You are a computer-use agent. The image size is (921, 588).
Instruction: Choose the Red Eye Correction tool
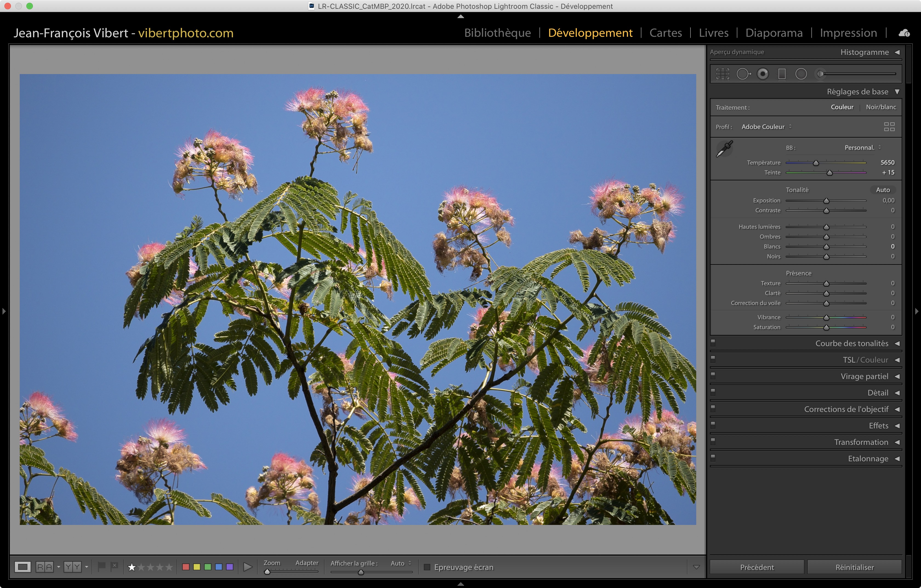(763, 74)
